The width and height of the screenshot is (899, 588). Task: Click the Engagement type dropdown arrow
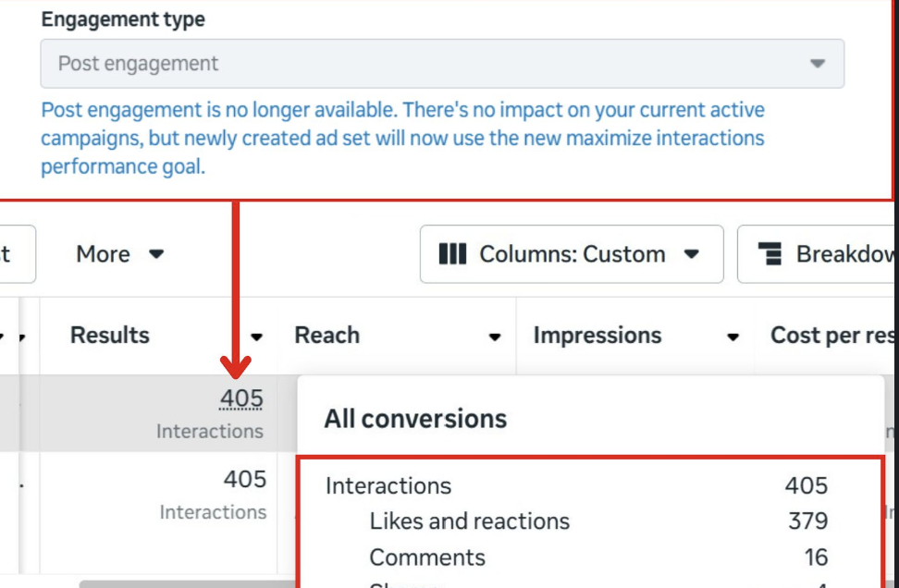click(817, 64)
